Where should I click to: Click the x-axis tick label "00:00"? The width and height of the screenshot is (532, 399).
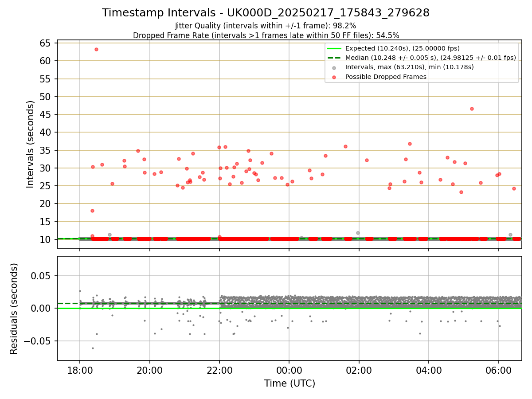pyautogui.click(x=289, y=371)
